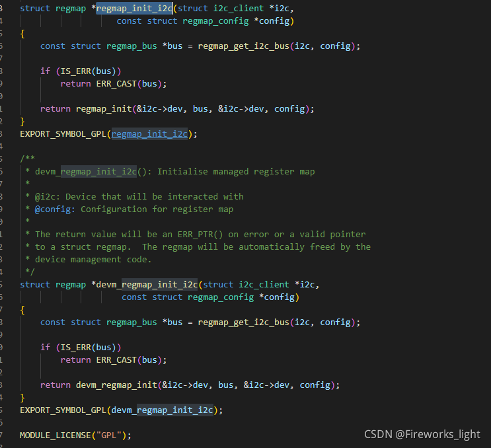The width and height of the screenshot is (491, 448).
Task: Click i2c_client type in the first function signature
Action: (239, 9)
